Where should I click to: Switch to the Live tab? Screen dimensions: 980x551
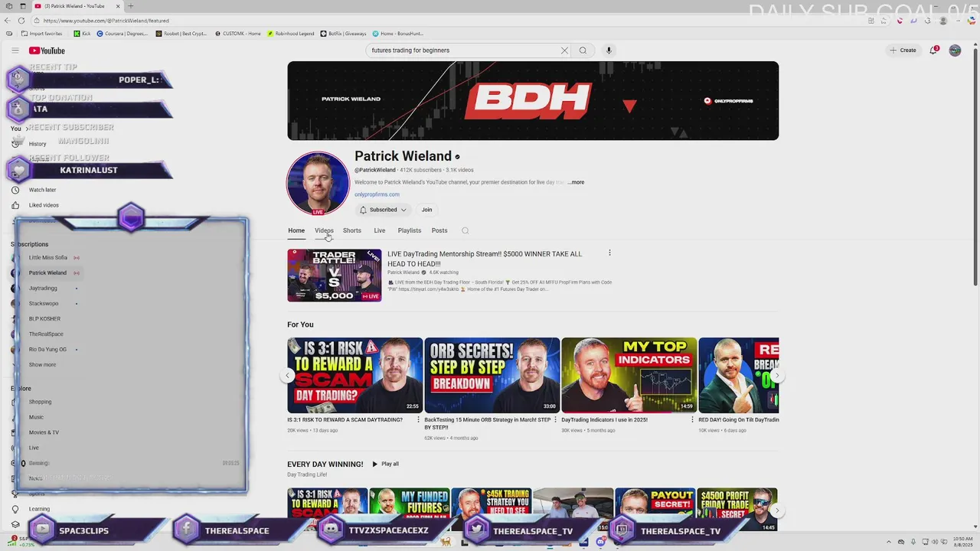(380, 230)
